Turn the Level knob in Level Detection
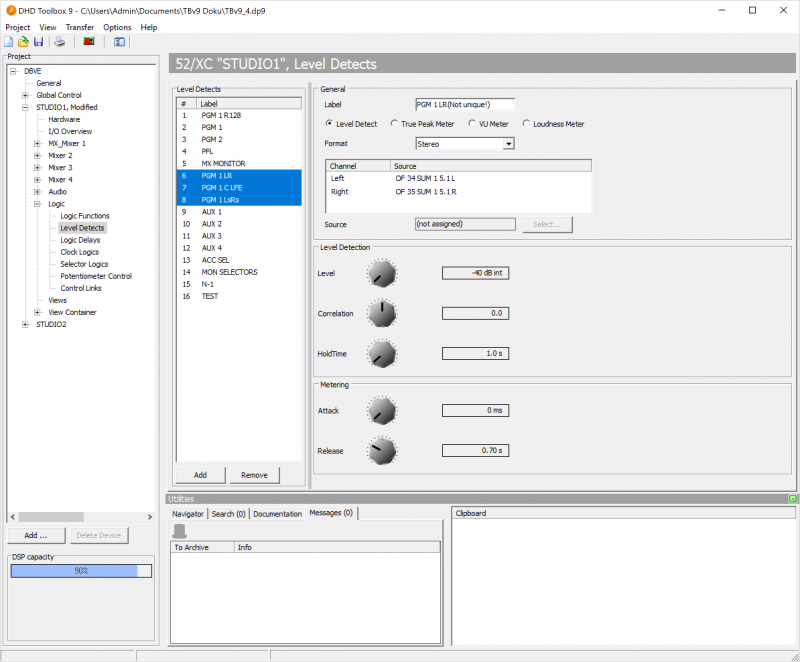Screen dimensions: 800x662 pyautogui.click(x=382, y=273)
